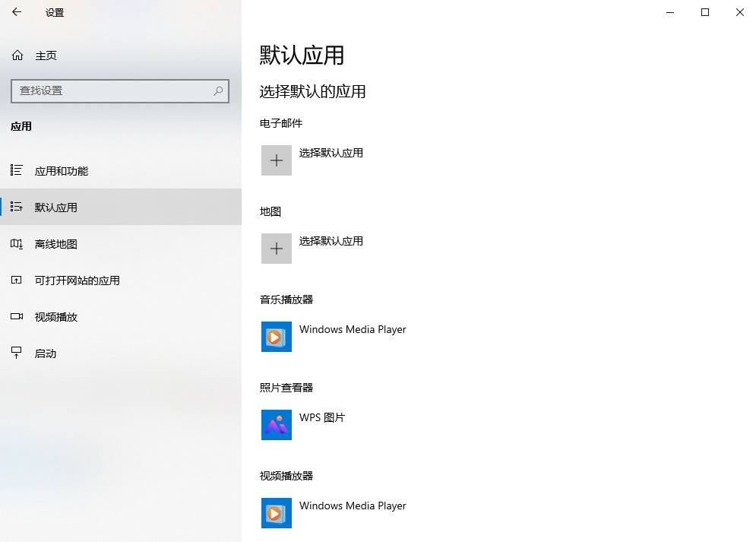Click the 应用和功能 sidebar icon
The height and width of the screenshot is (542, 756).
click(x=16, y=170)
